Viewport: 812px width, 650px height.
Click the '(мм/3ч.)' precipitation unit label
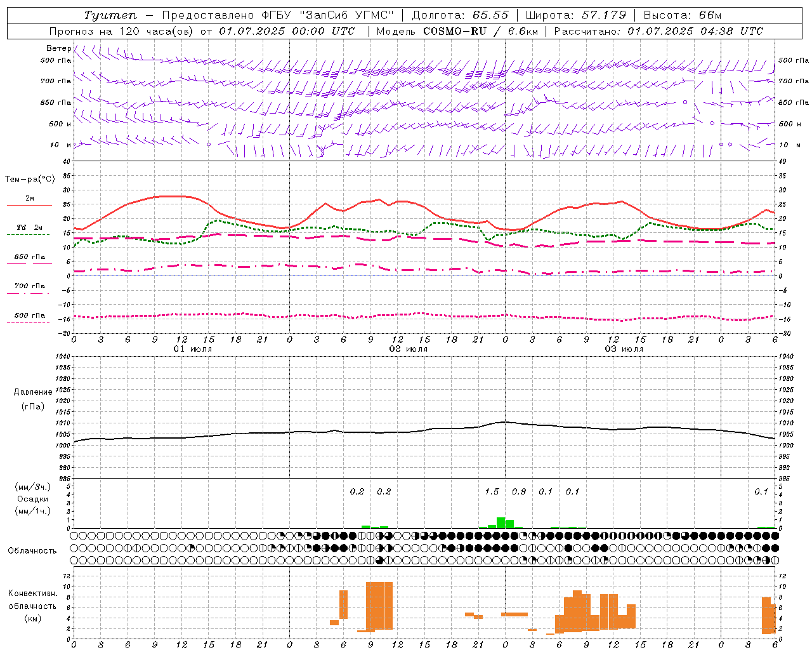[x=33, y=487]
